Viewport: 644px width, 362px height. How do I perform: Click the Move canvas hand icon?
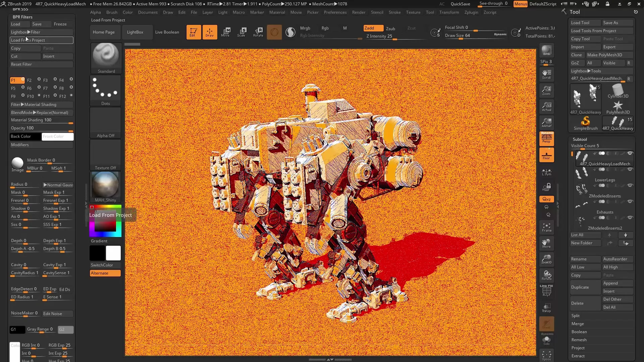(546, 244)
